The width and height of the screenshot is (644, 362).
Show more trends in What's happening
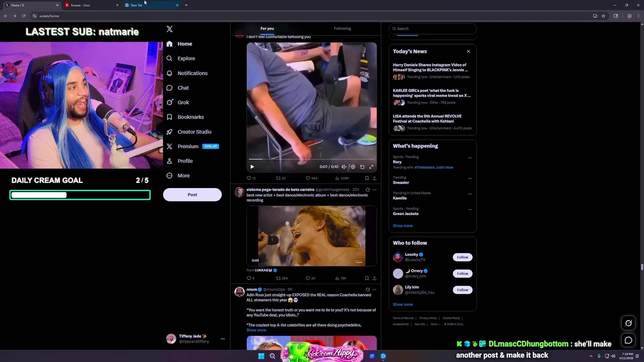pyautogui.click(x=403, y=226)
